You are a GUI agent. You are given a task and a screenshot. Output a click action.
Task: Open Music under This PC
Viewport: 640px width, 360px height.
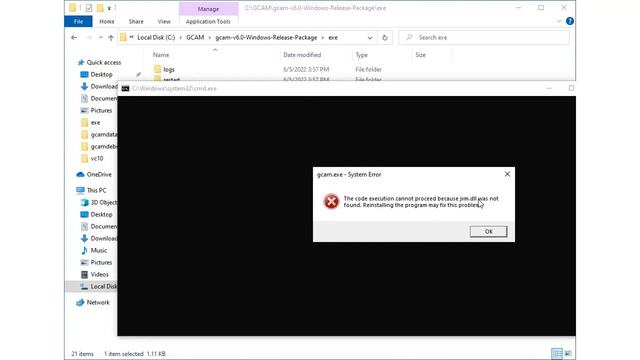click(x=94, y=250)
